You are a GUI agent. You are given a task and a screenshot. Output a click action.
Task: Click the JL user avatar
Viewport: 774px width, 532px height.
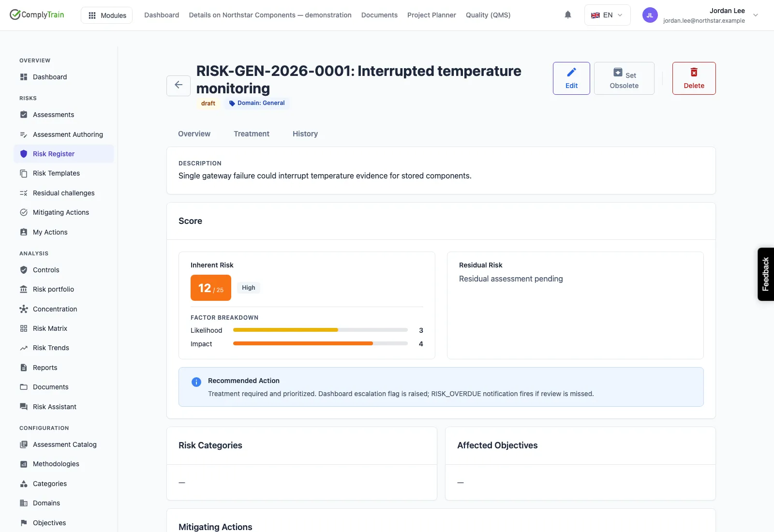tap(650, 15)
